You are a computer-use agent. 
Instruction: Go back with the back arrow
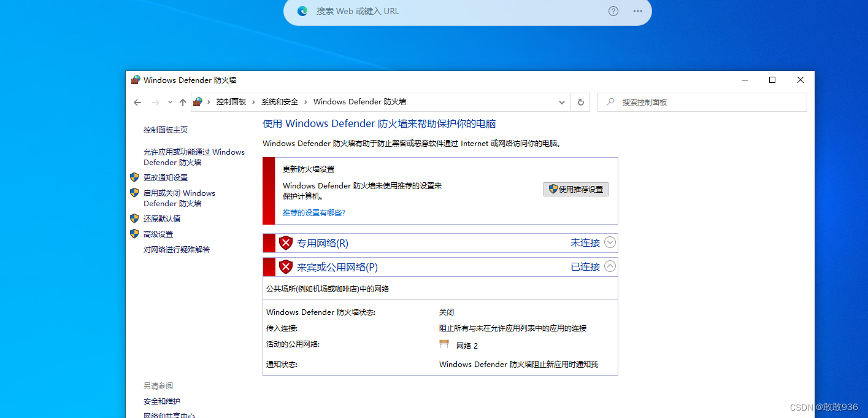point(137,103)
